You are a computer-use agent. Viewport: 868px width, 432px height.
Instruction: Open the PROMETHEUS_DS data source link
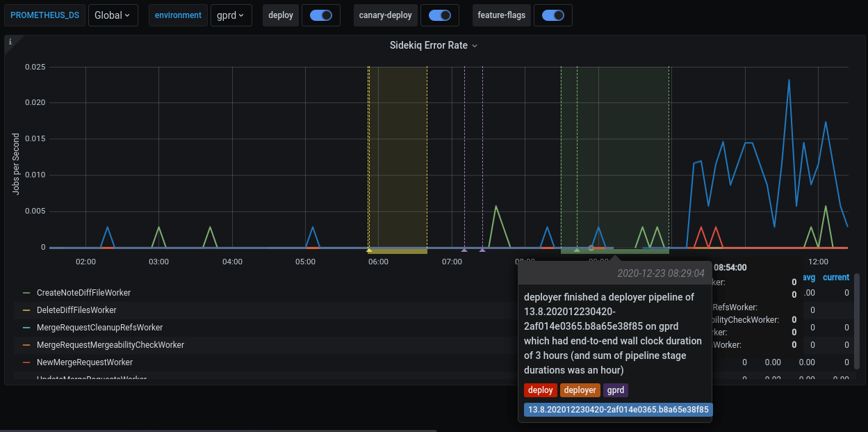44,15
